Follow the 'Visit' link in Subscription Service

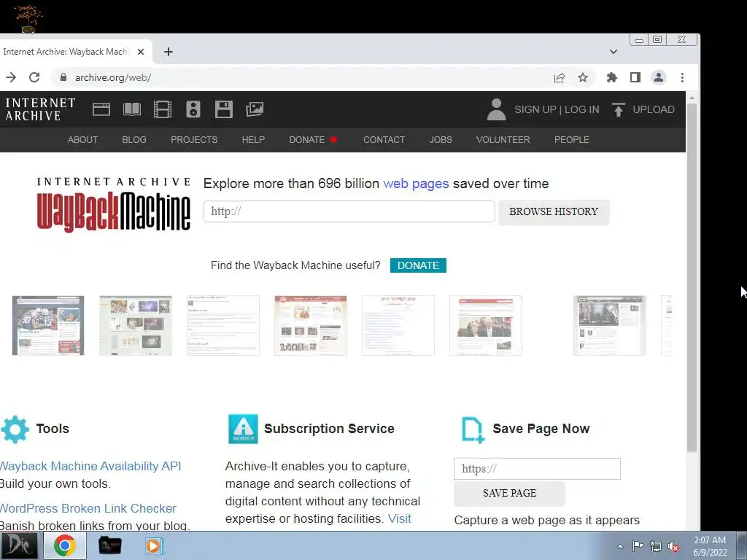pyautogui.click(x=399, y=518)
